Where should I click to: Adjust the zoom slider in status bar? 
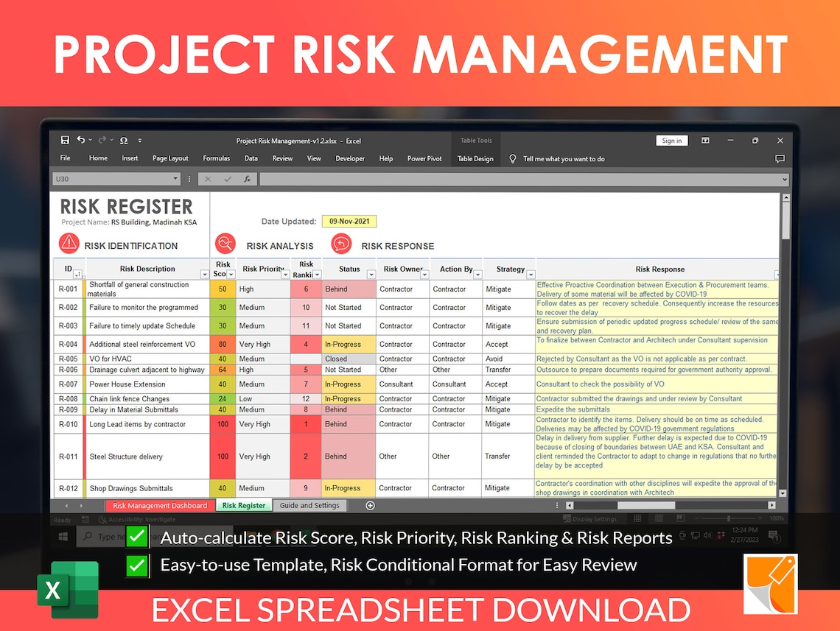(x=729, y=518)
